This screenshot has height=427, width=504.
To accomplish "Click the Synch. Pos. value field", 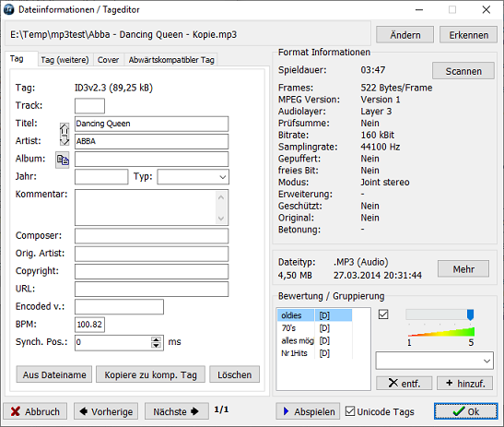I will [112, 343].
